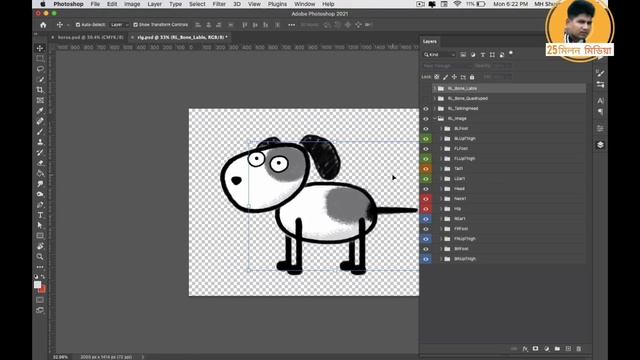Select the Crop tool
Screen dimensions: 640x360
click(40, 90)
